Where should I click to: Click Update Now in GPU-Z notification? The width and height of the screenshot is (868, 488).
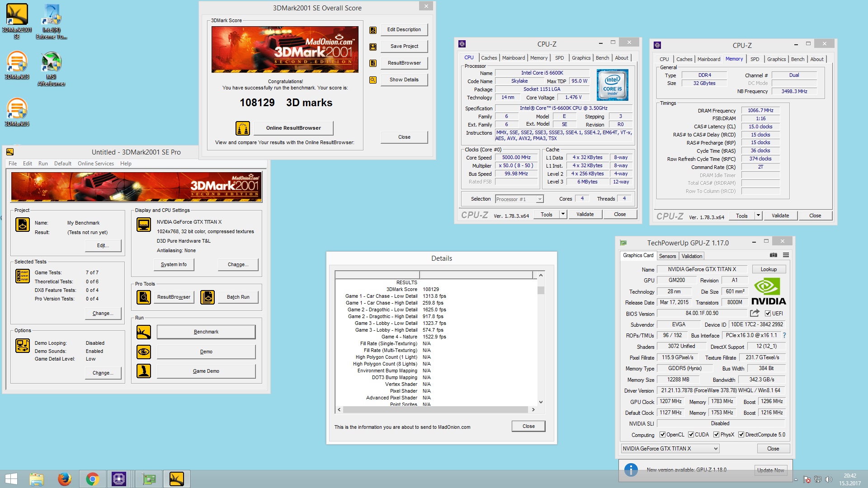771,470
